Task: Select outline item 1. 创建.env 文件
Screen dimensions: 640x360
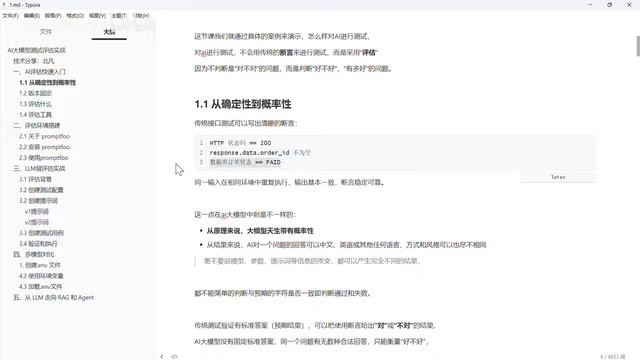Action: (x=40, y=265)
